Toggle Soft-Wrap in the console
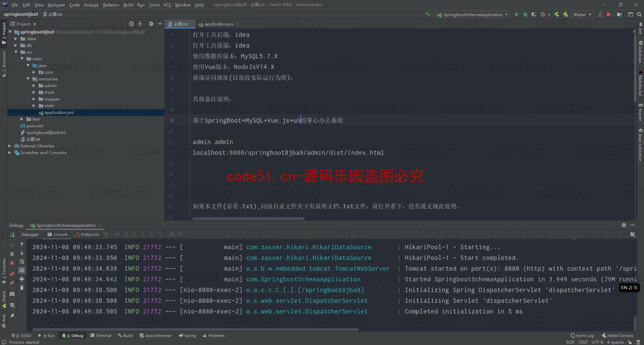644x345 pixels. point(22,262)
